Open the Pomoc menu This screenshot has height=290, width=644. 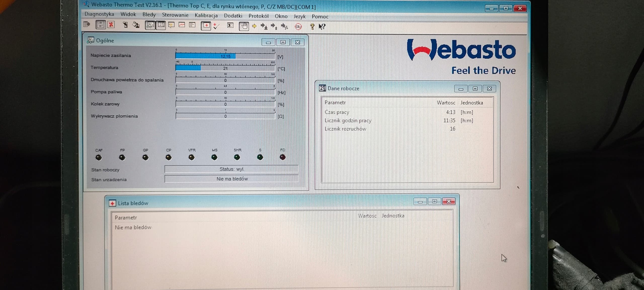click(320, 17)
